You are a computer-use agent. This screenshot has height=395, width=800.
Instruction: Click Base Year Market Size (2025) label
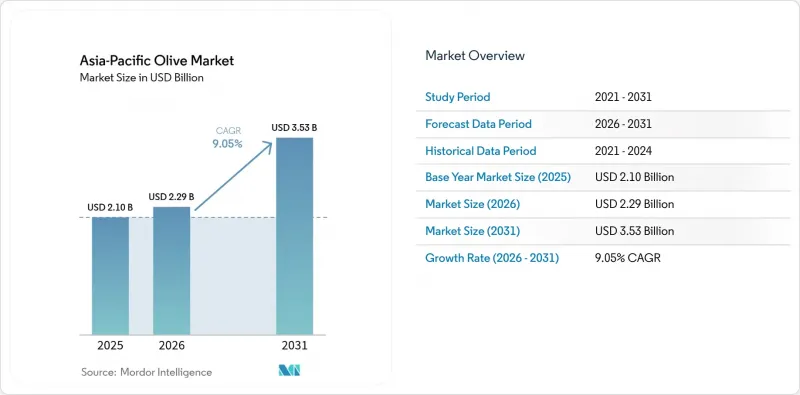(x=498, y=178)
